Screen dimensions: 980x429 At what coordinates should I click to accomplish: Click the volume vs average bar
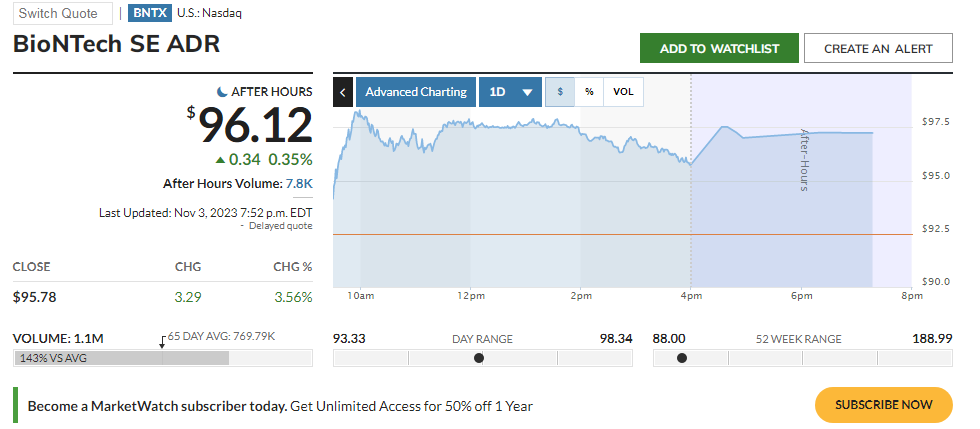click(121, 358)
